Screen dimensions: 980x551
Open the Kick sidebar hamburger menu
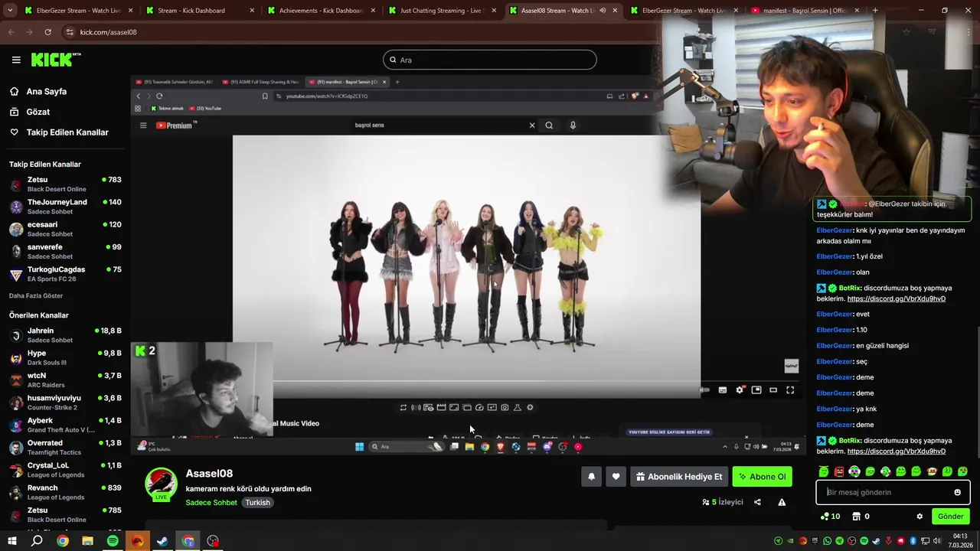(x=16, y=60)
